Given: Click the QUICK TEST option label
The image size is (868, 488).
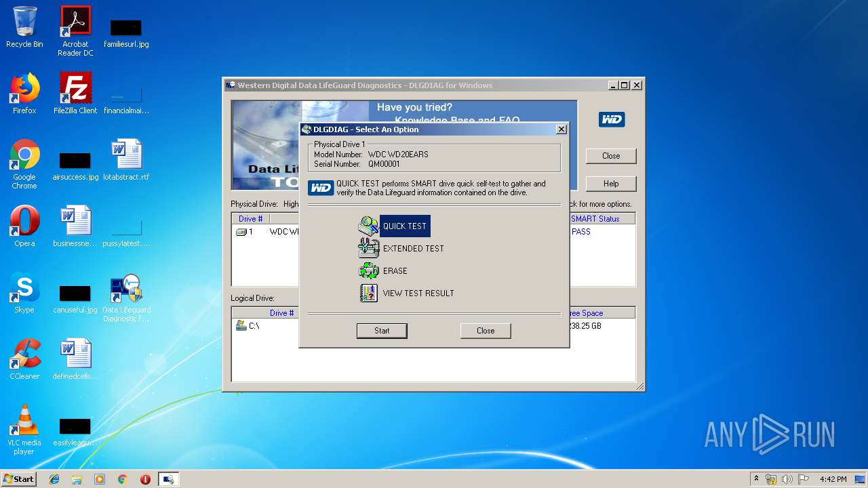Looking at the screenshot, I should coord(405,226).
